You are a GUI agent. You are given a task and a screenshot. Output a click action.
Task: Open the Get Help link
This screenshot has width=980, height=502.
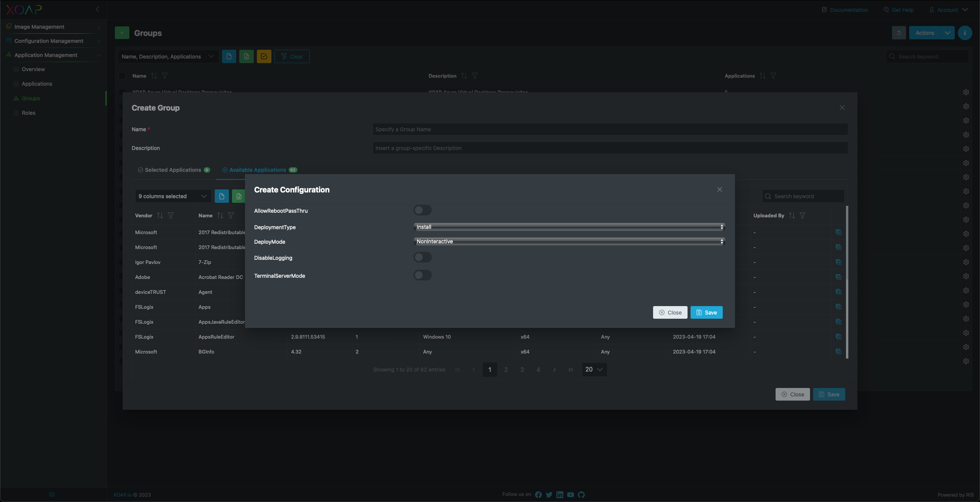[898, 10]
